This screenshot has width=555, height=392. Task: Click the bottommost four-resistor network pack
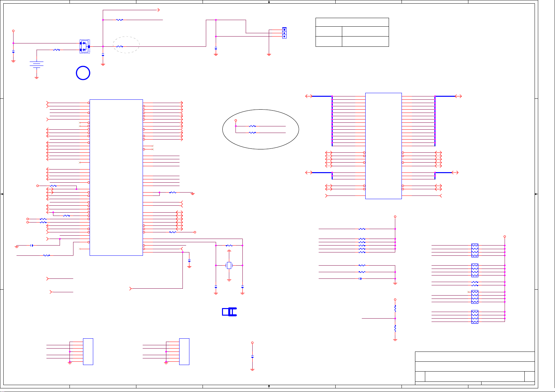click(x=475, y=317)
